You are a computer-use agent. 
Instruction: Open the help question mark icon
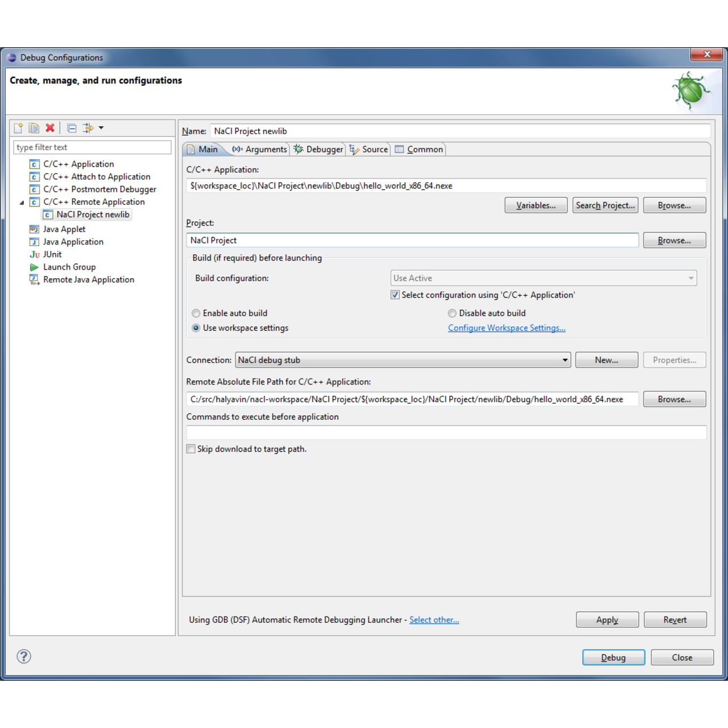24,656
